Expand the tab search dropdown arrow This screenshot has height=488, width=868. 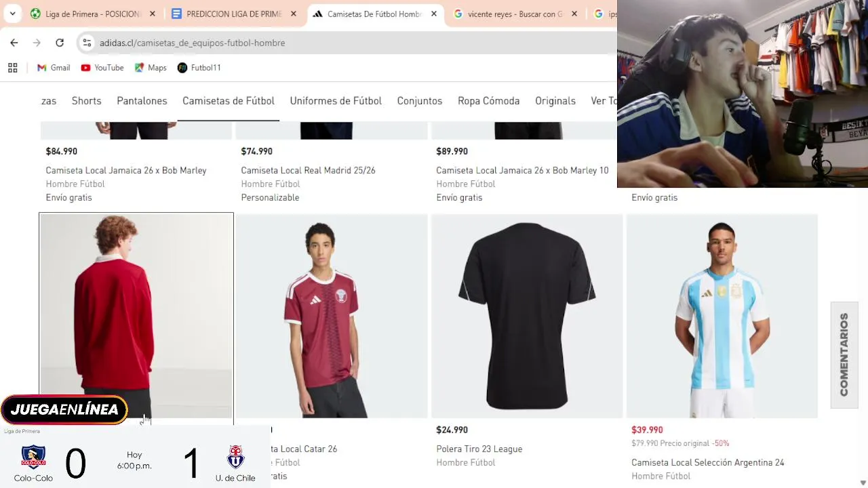point(12,14)
